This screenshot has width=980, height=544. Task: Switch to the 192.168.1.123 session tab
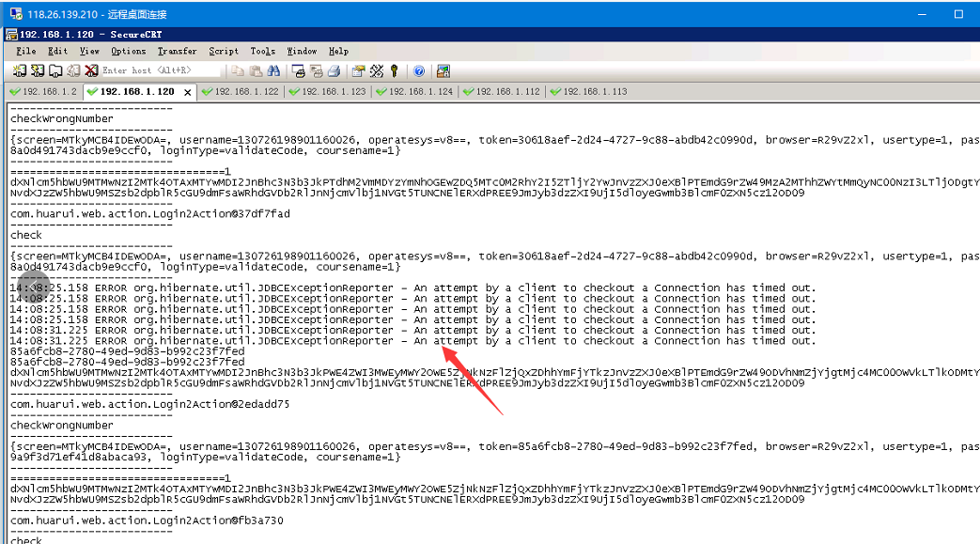(x=328, y=91)
